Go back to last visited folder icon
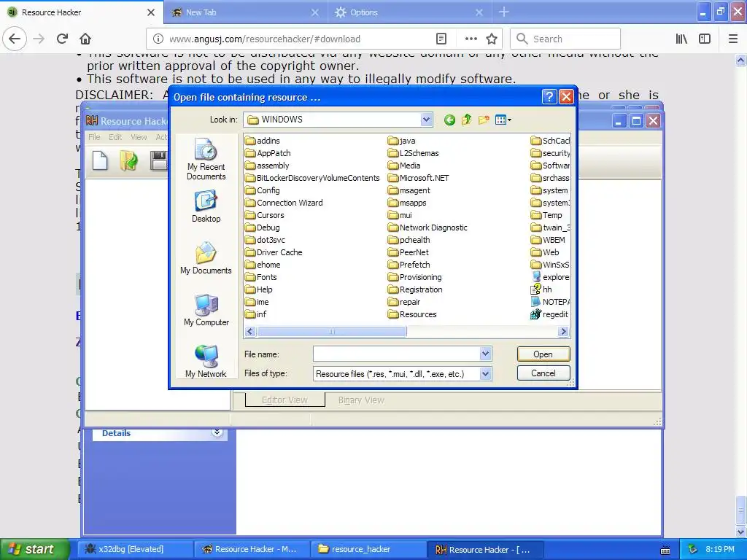The width and height of the screenshot is (747, 560). click(449, 120)
